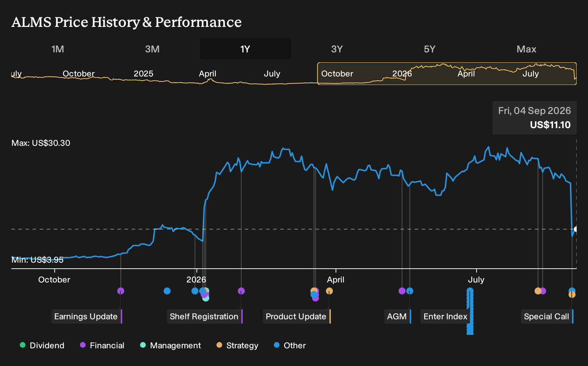
Task: Click the purple event dot above Earnings Update
Action: [x=121, y=291]
